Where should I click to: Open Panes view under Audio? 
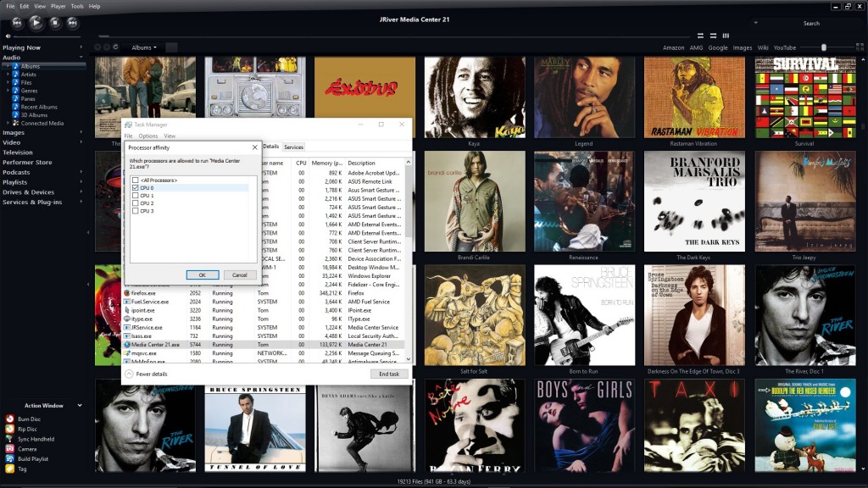click(x=28, y=98)
